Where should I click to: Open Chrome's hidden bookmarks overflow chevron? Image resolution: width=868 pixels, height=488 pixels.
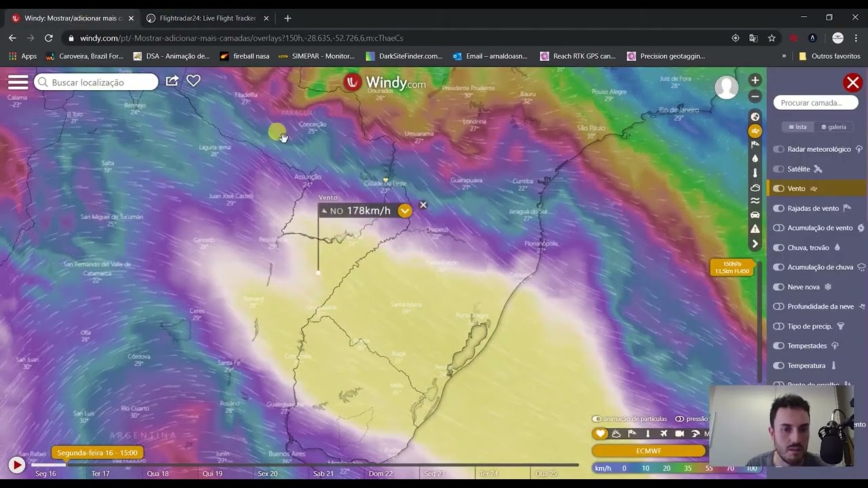coord(784,56)
